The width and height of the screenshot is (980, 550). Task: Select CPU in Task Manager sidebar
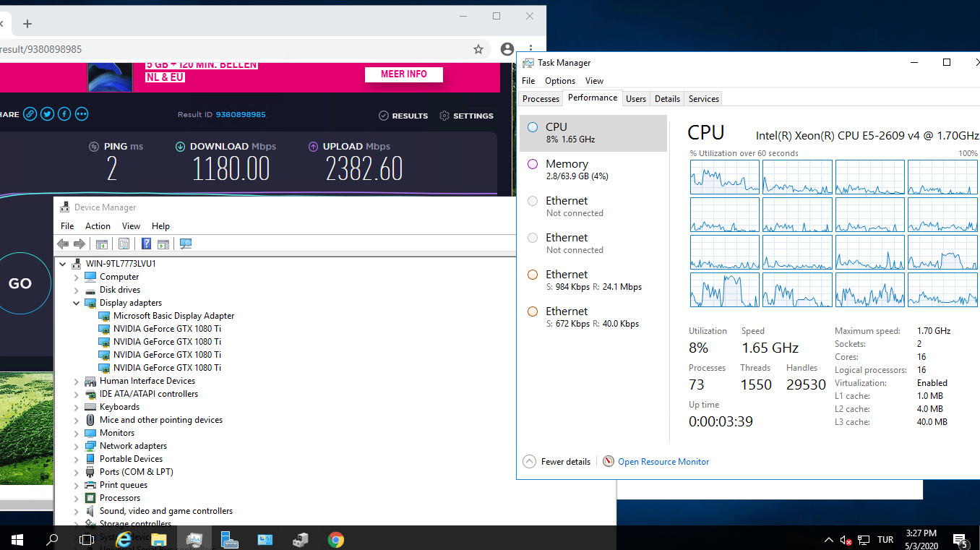click(593, 133)
